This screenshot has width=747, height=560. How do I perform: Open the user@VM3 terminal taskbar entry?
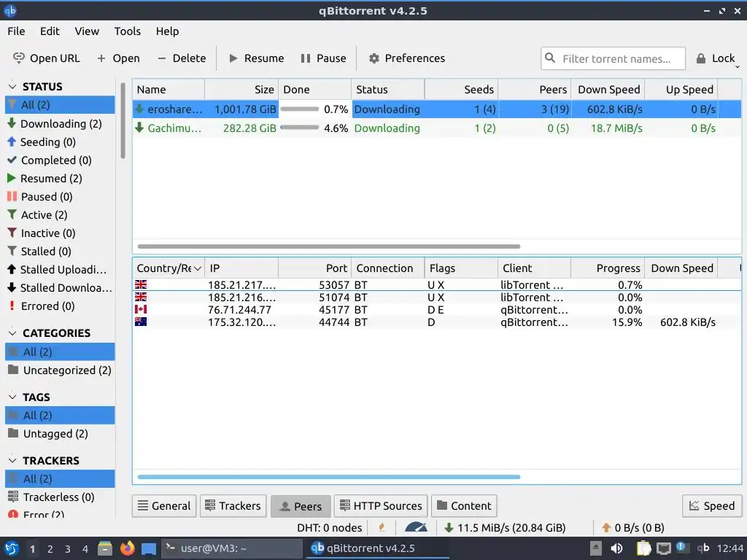232,548
